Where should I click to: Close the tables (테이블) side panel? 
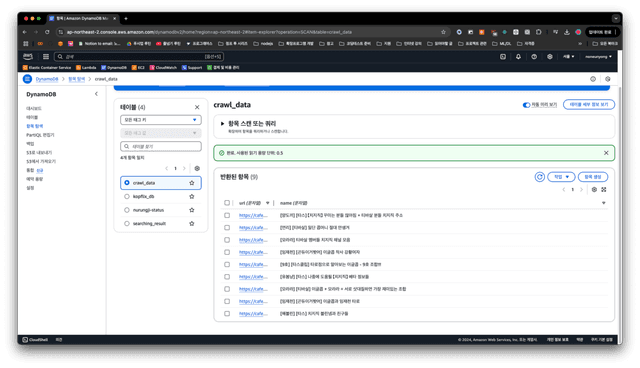[197, 107]
